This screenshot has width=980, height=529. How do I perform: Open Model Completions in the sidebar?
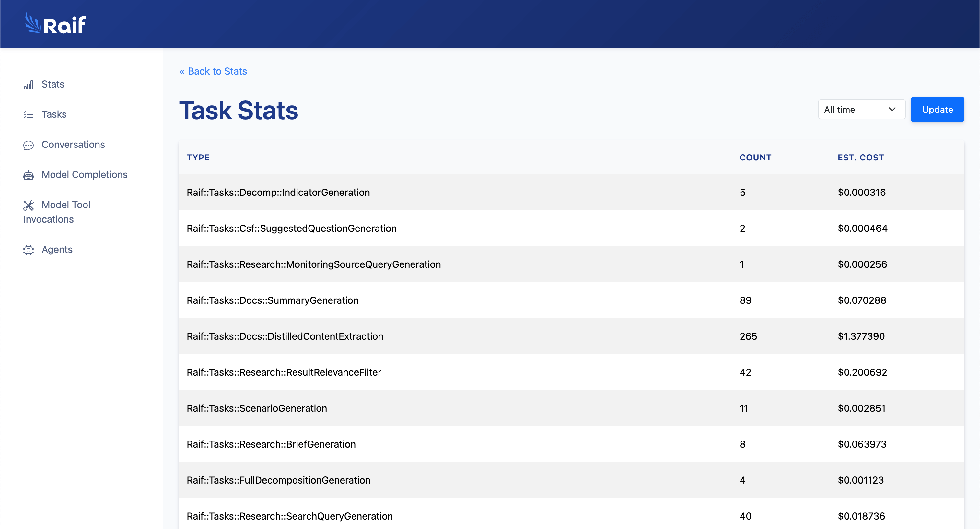pyautogui.click(x=85, y=174)
